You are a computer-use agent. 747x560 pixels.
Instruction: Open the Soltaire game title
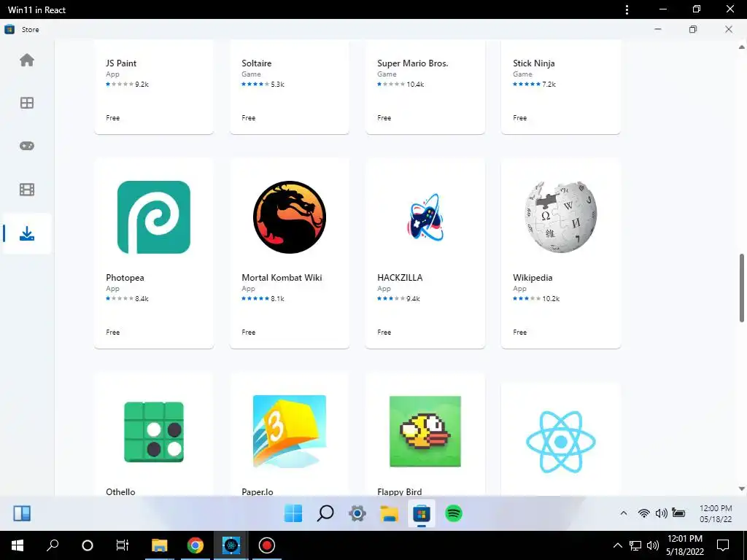click(x=256, y=63)
